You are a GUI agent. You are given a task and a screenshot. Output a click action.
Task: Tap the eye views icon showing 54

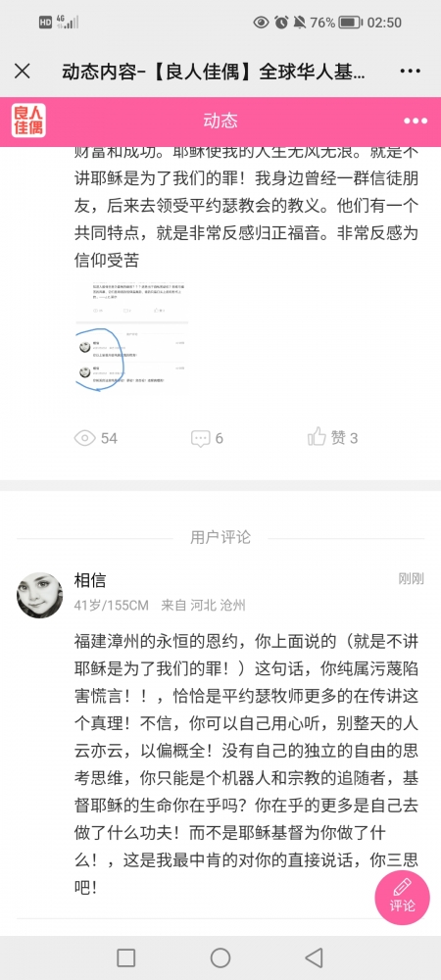click(x=84, y=438)
